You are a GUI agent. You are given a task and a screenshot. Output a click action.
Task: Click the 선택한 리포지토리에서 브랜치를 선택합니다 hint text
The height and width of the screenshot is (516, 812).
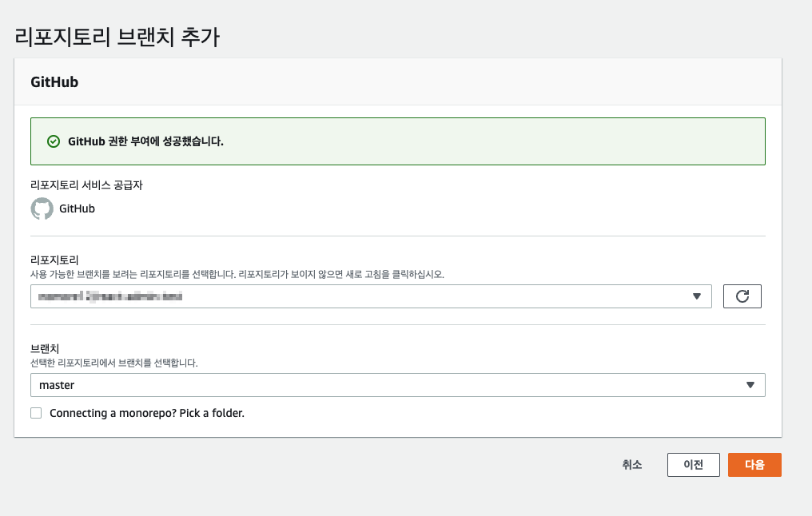point(114,363)
